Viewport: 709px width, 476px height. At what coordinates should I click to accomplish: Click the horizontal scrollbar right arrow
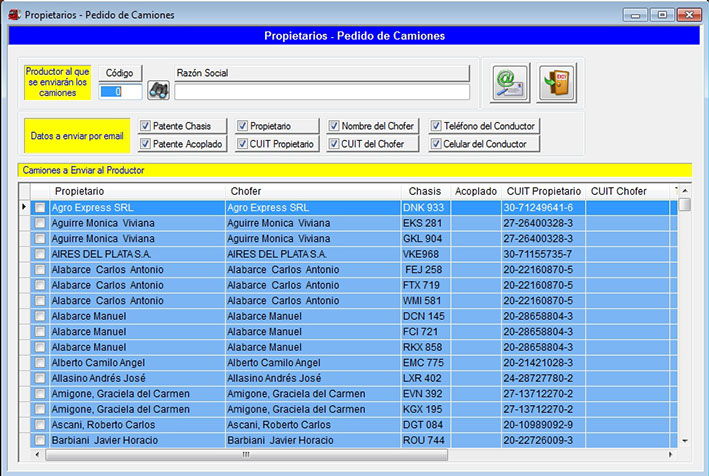[x=671, y=454]
